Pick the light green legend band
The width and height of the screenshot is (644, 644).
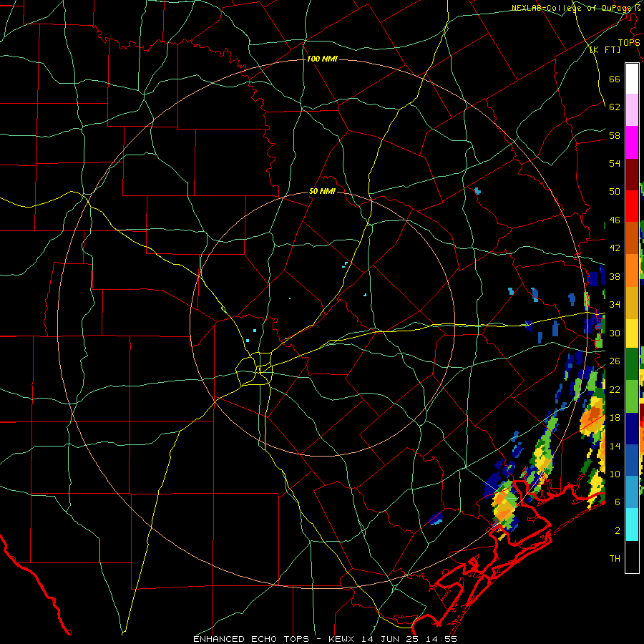(632, 396)
